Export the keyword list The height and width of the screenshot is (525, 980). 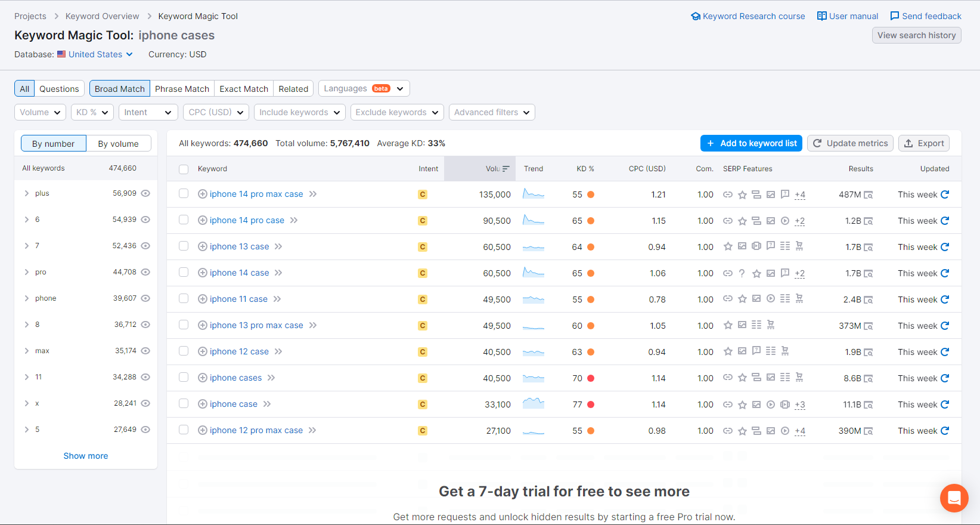click(x=924, y=143)
